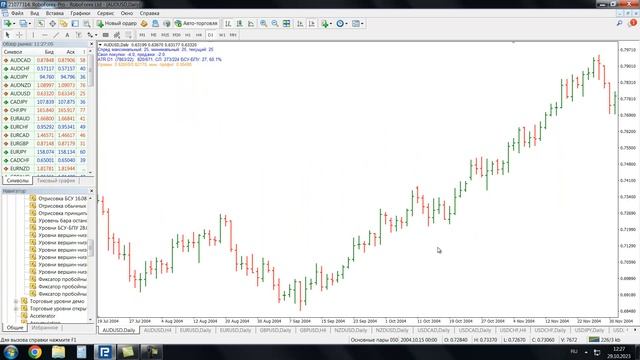Open the Графики menu
This screenshot has height=360, width=640.
tap(80, 13)
